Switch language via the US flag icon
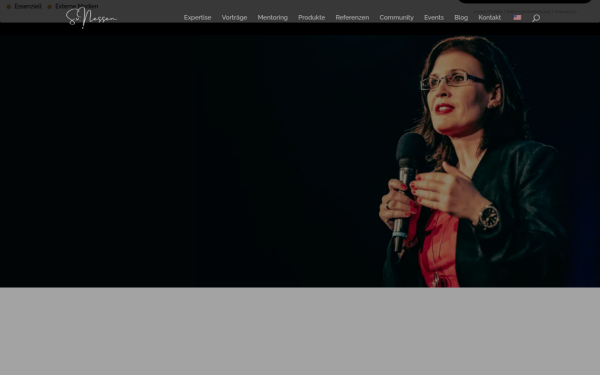The image size is (600, 375). [x=517, y=18]
